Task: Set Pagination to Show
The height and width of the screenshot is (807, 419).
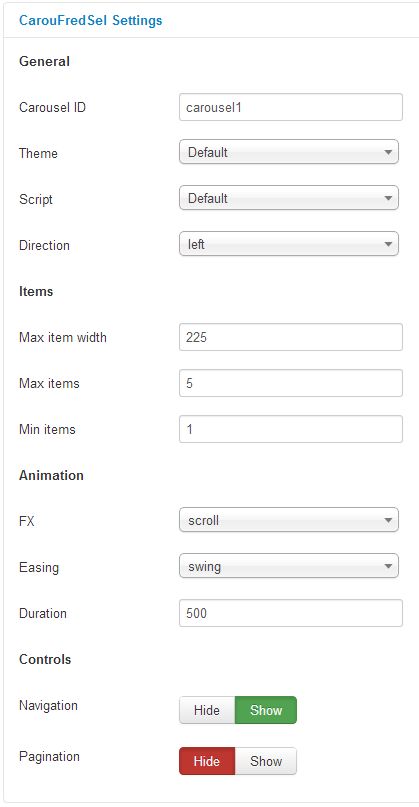Action: [266, 761]
